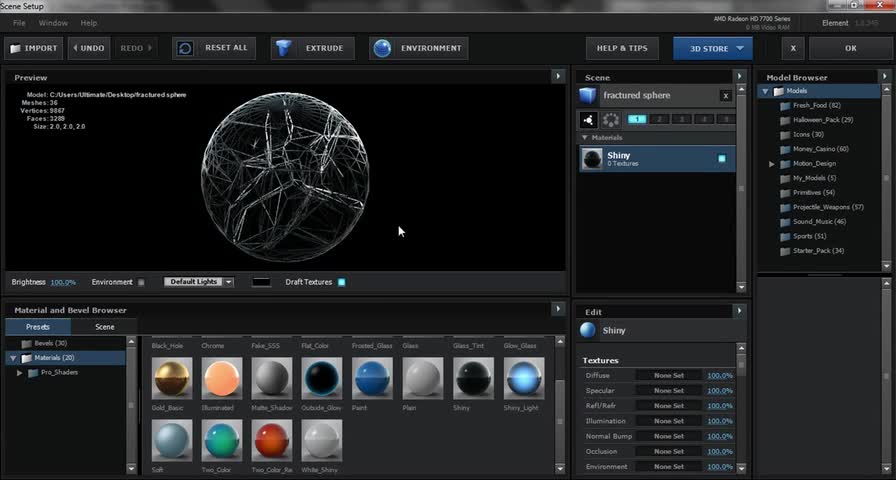The image size is (896, 480).
Task: Click the Shiny sphere icon in Edit panel
Action: 587,330
